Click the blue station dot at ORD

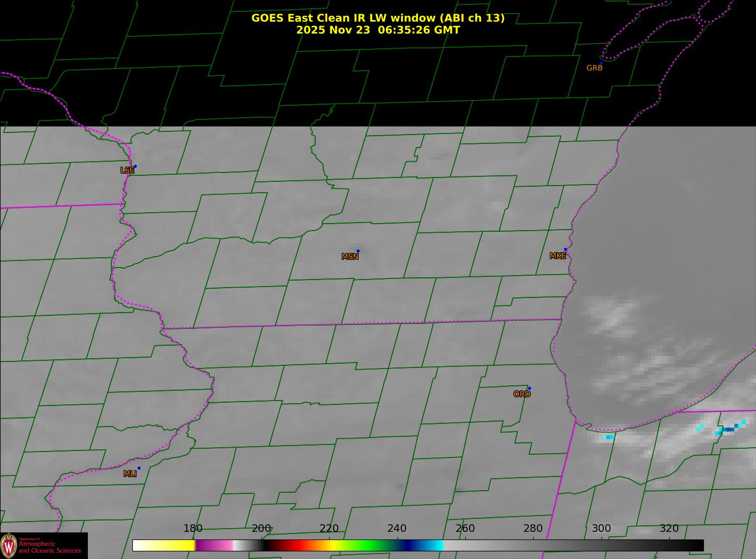pos(529,388)
